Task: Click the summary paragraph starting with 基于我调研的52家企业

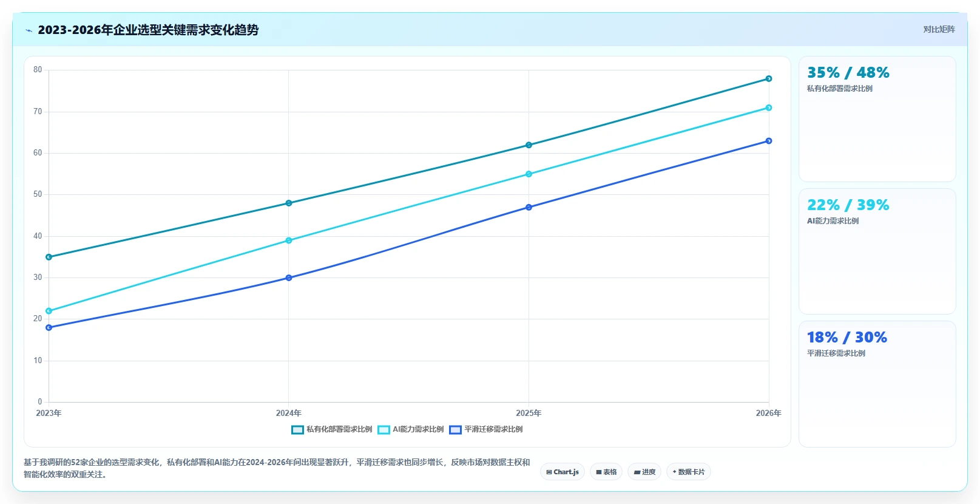Action: (277, 468)
